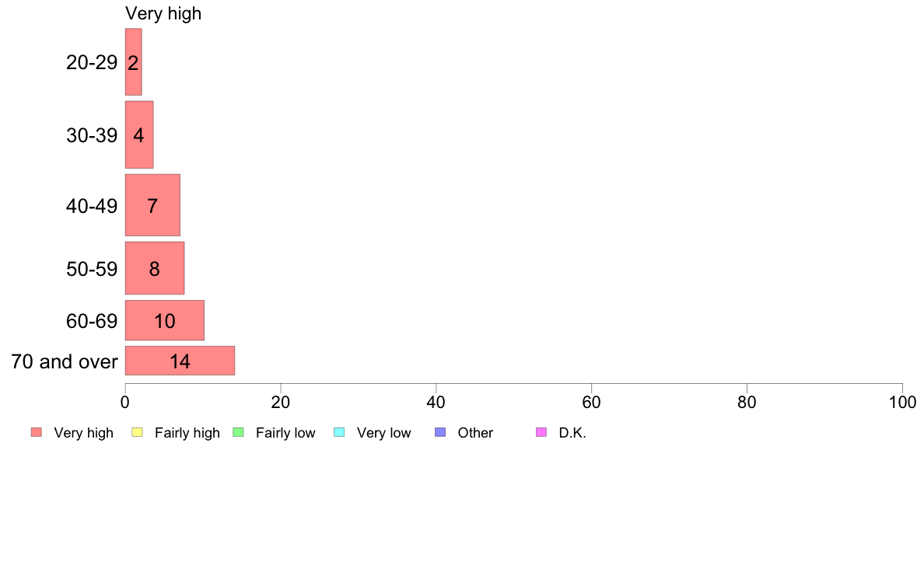Select the 20-29 bar labeled 2

point(133,62)
